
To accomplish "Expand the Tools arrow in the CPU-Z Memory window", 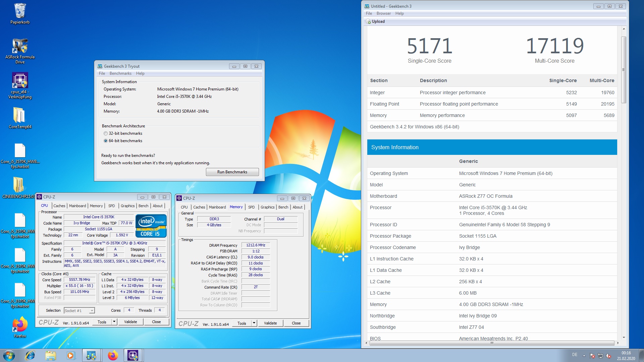I will tap(254, 323).
